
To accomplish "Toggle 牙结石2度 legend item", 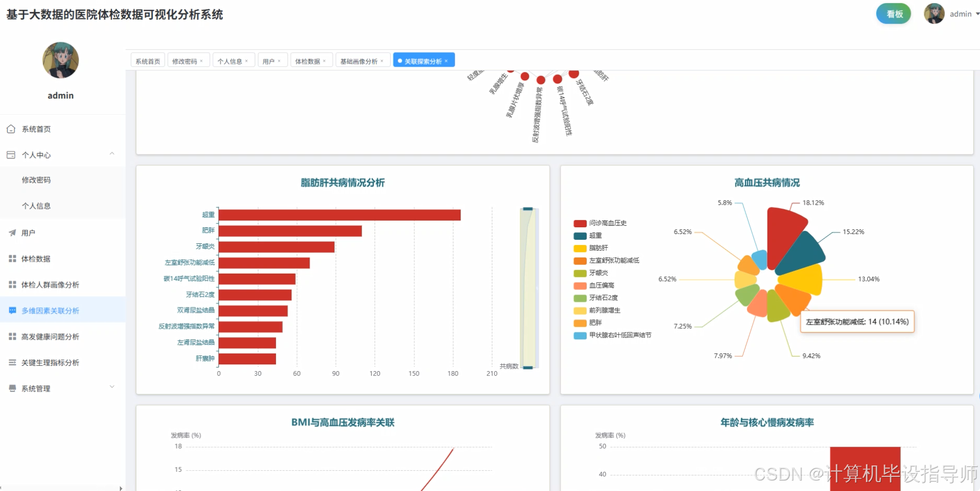I will pos(596,298).
